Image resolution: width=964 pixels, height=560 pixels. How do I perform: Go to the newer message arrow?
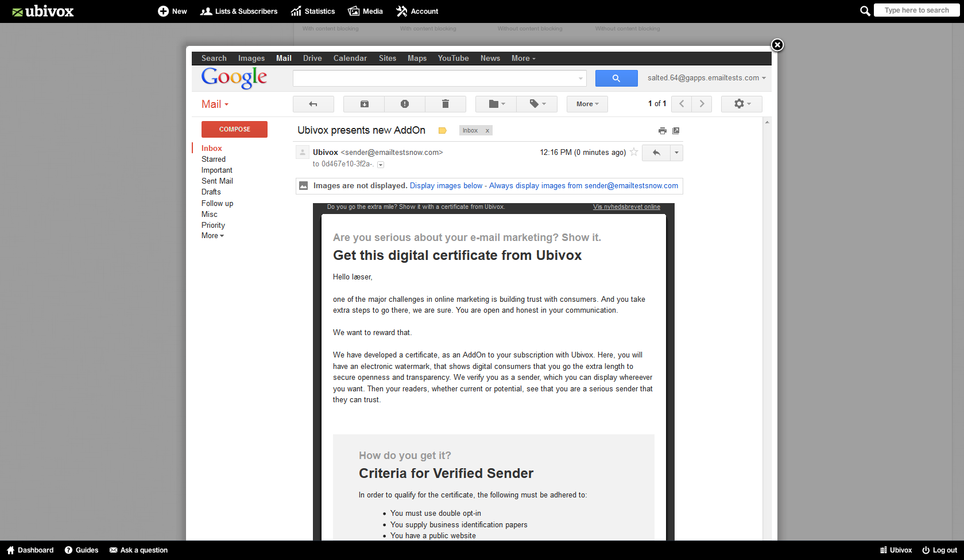coord(682,104)
